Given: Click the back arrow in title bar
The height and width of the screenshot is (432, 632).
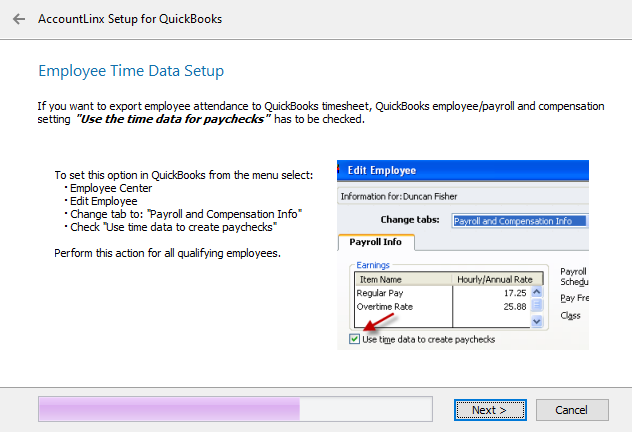Looking at the screenshot, I should click(19, 19).
